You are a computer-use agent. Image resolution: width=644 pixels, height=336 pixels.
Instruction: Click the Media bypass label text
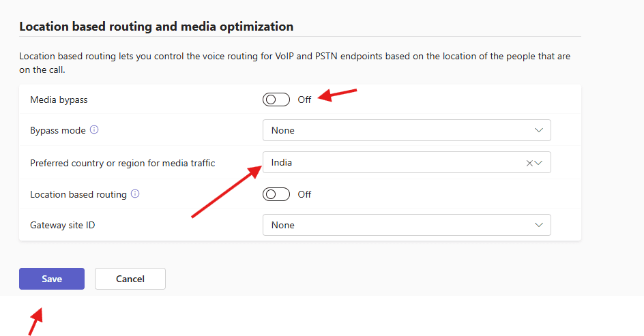pos(59,100)
